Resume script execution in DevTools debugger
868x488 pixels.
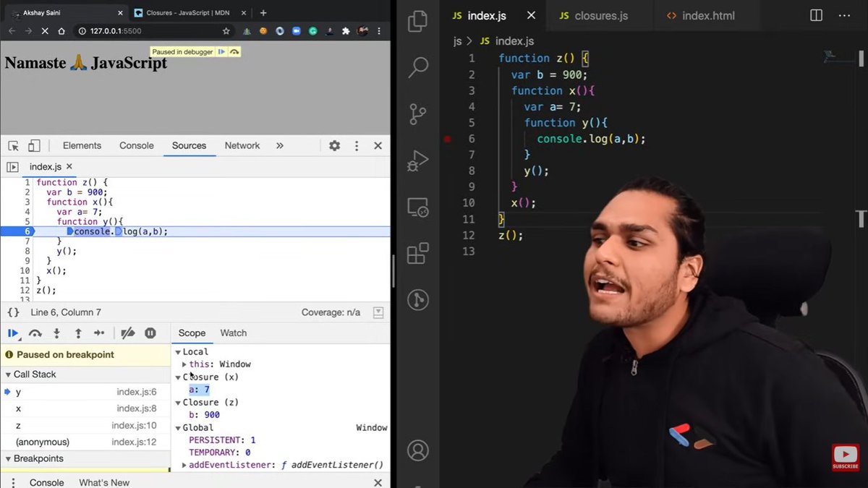point(13,333)
